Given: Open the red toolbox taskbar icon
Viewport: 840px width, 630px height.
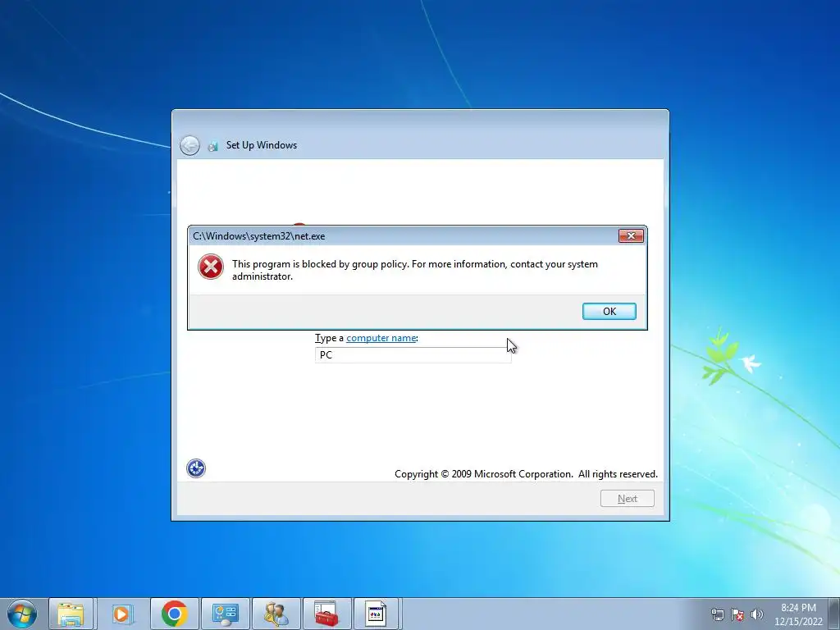Looking at the screenshot, I should pyautogui.click(x=326, y=614).
